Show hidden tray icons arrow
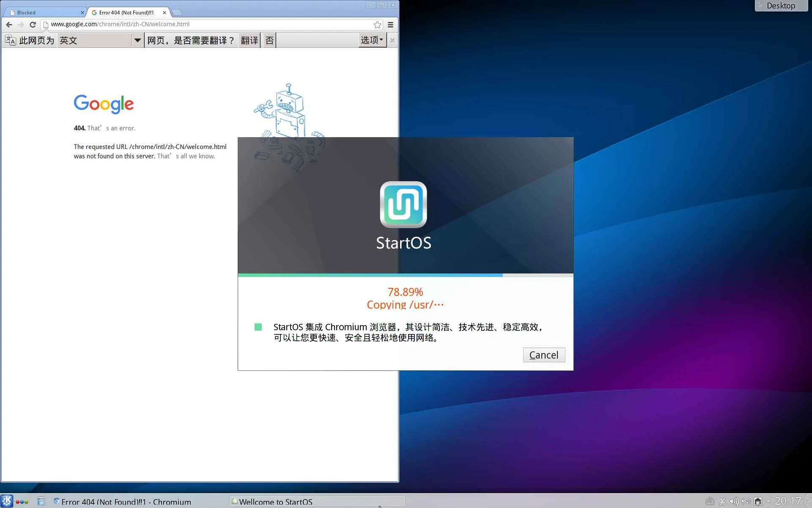Viewport: 812px width, 508px height. 768,501
